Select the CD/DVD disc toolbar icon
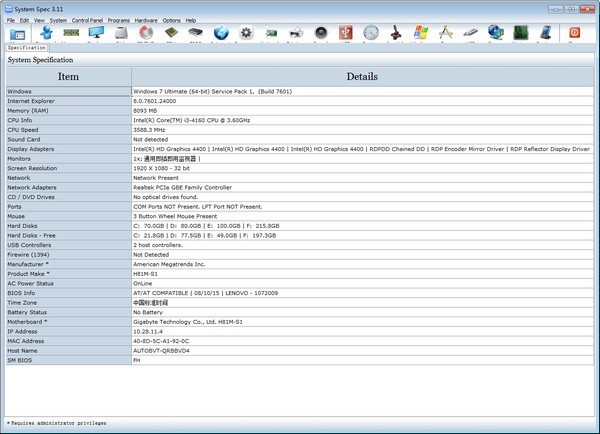This screenshot has width=600, height=434. 146,33
